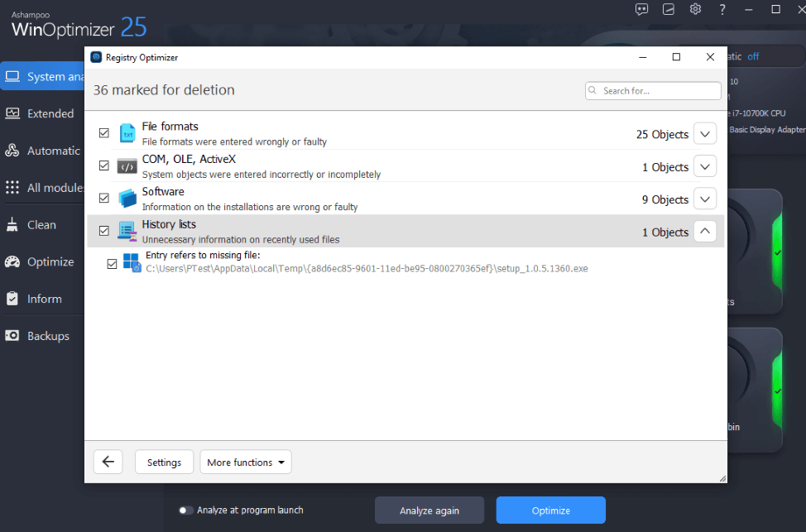Go back using the arrow button
Screen dimensions: 806x532
pos(108,462)
